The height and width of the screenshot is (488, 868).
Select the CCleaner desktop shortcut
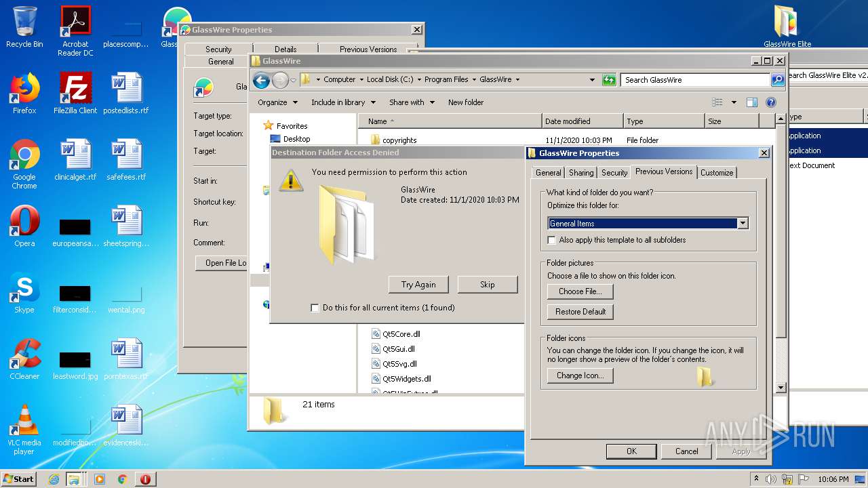point(24,359)
